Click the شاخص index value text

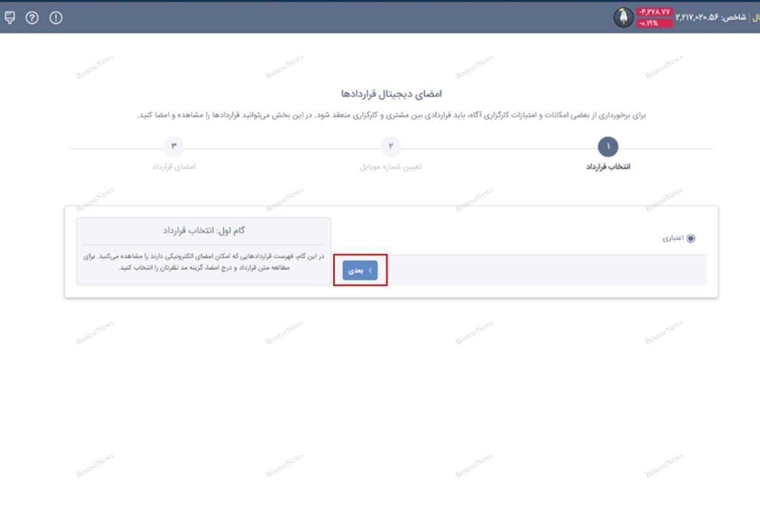711,18
